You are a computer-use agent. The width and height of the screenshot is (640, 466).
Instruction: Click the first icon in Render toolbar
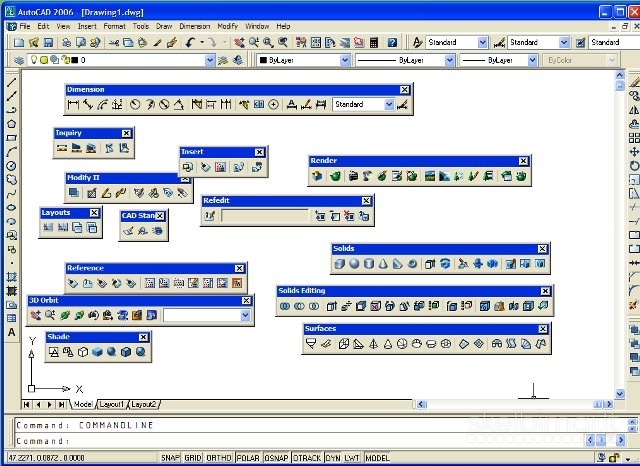pyautogui.click(x=317, y=176)
